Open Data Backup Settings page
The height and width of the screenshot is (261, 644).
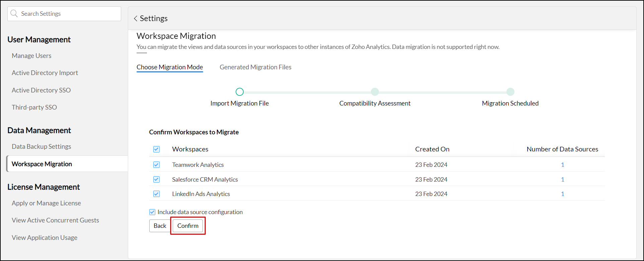coord(42,147)
